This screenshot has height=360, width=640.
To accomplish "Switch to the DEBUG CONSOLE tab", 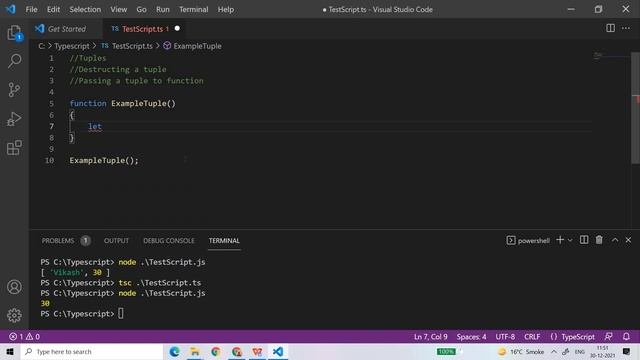I will [x=169, y=240].
